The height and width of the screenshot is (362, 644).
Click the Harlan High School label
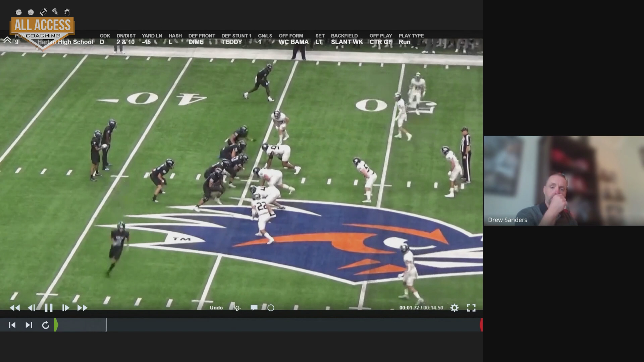tap(65, 42)
